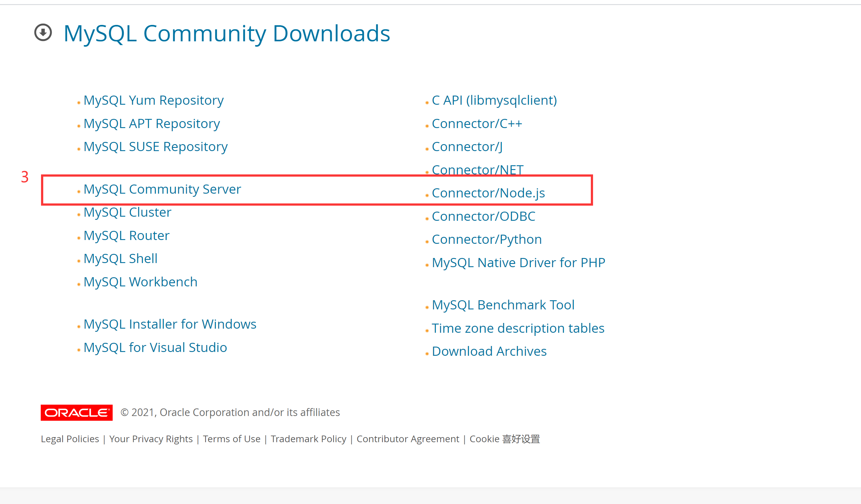
Task: Select the MySQL SUSE Repository link
Action: 156,147
